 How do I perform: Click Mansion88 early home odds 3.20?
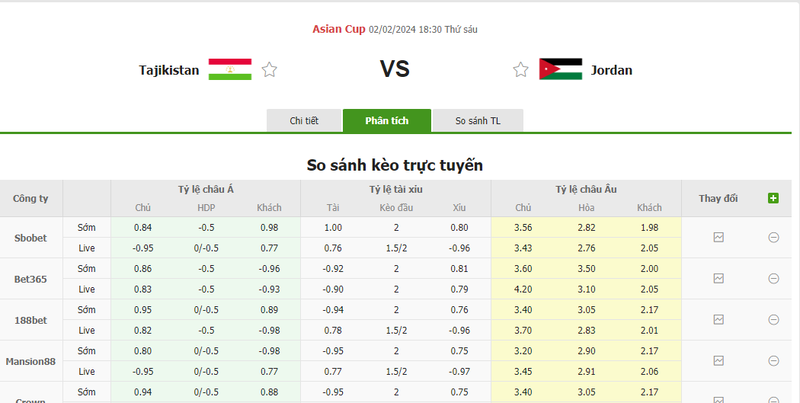coord(523,351)
